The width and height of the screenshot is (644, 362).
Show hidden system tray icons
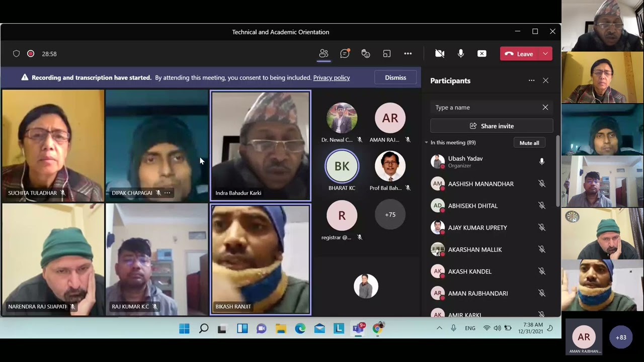pyautogui.click(x=439, y=328)
